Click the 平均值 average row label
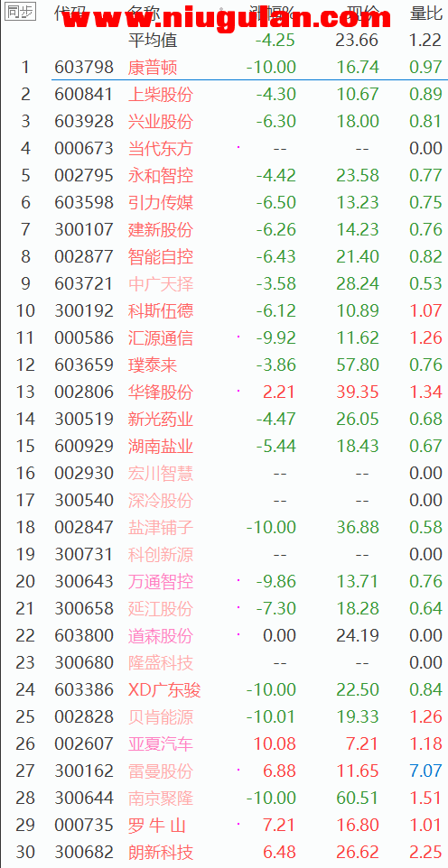This screenshot has height=868, width=448. (x=153, y=40)
